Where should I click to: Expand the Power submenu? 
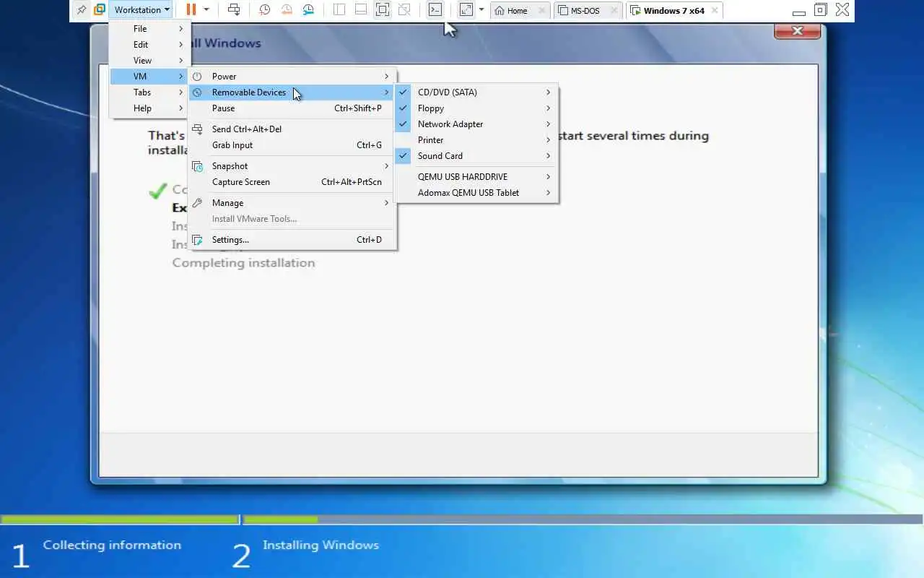(x=292, y=77)
